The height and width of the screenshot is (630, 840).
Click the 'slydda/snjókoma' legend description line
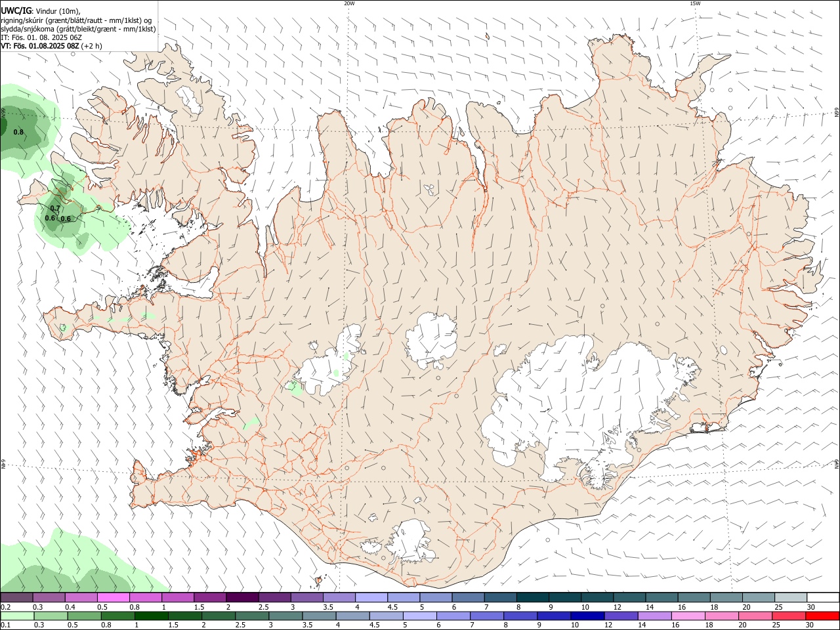tap(78, 29)
